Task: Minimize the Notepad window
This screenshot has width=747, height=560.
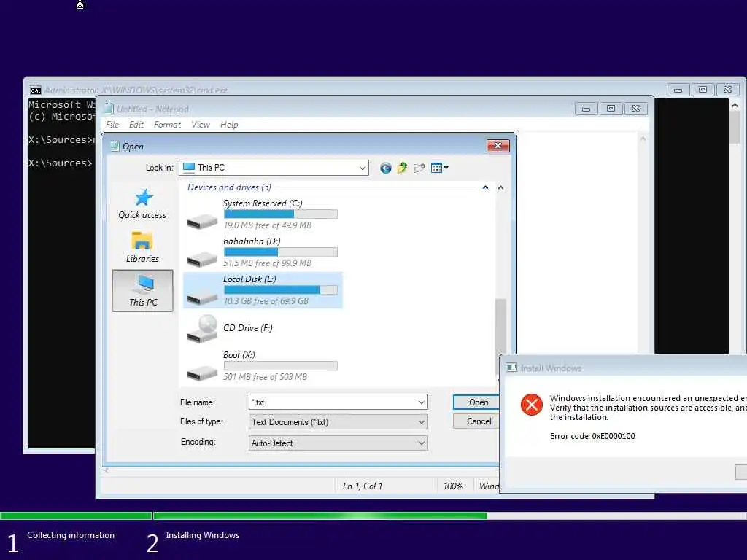Action: click(587, 109)
